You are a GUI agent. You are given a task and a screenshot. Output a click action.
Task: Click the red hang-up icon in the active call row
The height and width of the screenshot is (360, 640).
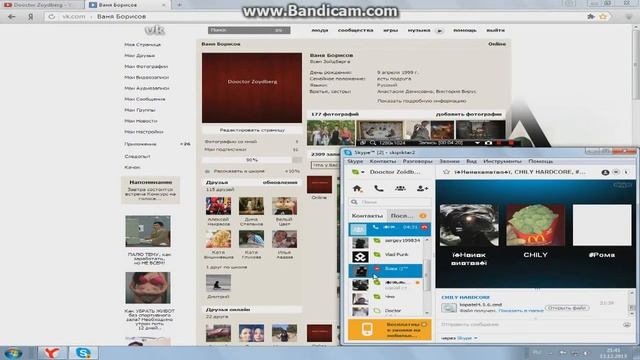click(x=424, y=227)
